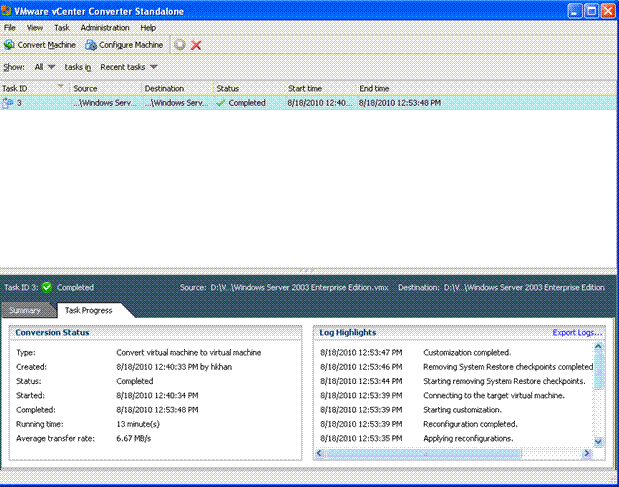Open the View menu
This screenshot has height=487, width=619.
(34, 28)
